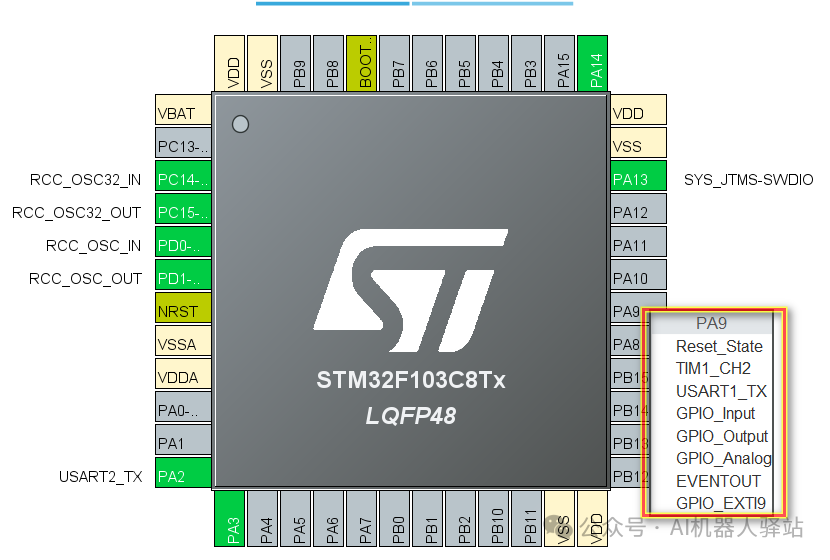Click the NRST pin
Viewport: 830px width, 560px height.
(x=183, y=308)
